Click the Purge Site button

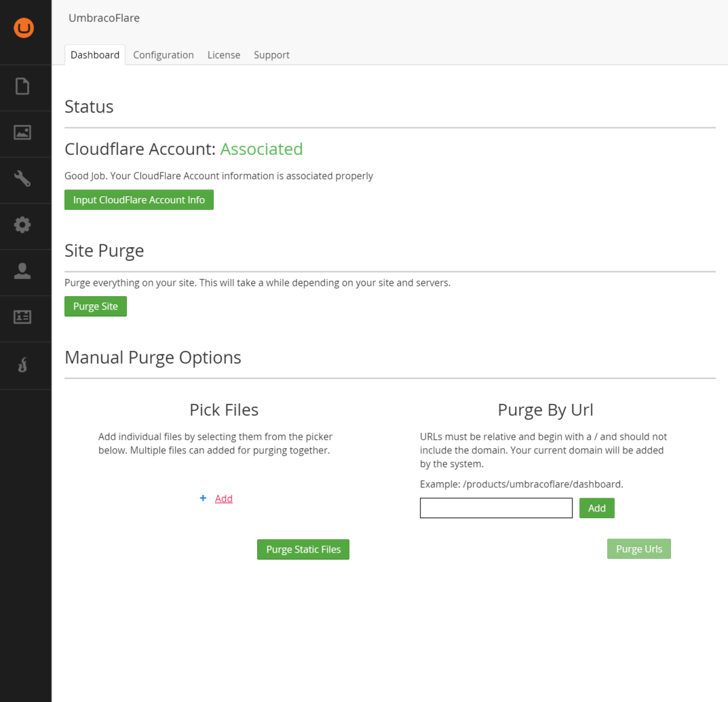(x=96, y=306)
